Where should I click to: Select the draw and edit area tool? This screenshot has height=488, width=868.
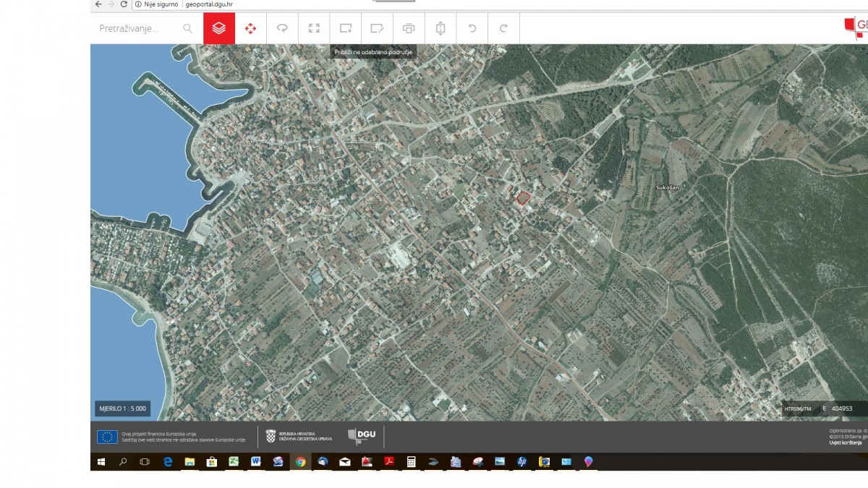pos(377,28)
